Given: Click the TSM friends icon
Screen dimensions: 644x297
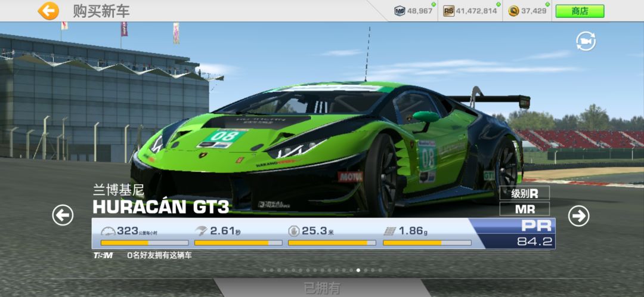Looking at the screenshot, I should [x=103, y=255].
